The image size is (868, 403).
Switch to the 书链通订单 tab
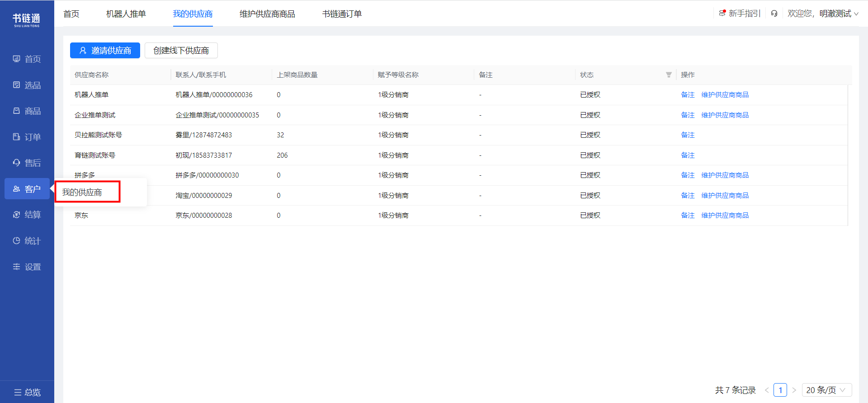[342, 14]
